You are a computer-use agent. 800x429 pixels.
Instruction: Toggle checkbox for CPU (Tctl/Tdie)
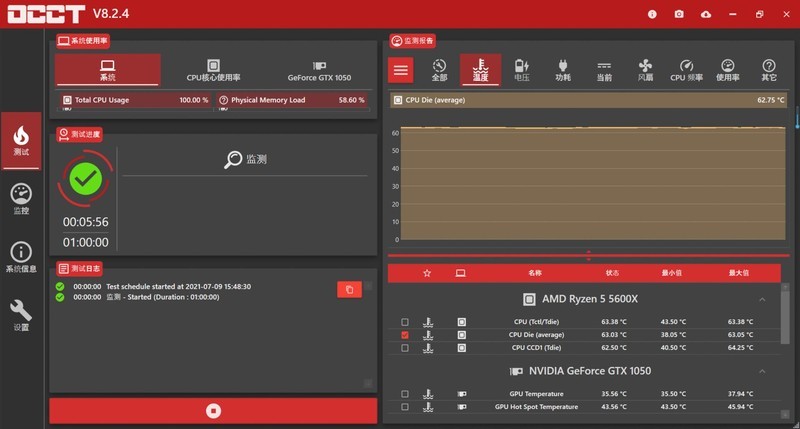click(405, 322)
